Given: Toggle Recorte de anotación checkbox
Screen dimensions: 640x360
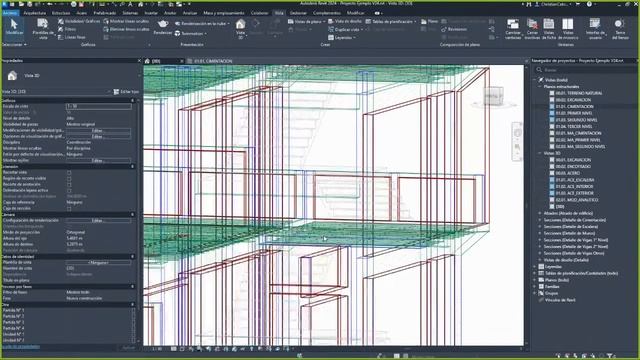Looking at the screenshot, I should click(69, 184).
